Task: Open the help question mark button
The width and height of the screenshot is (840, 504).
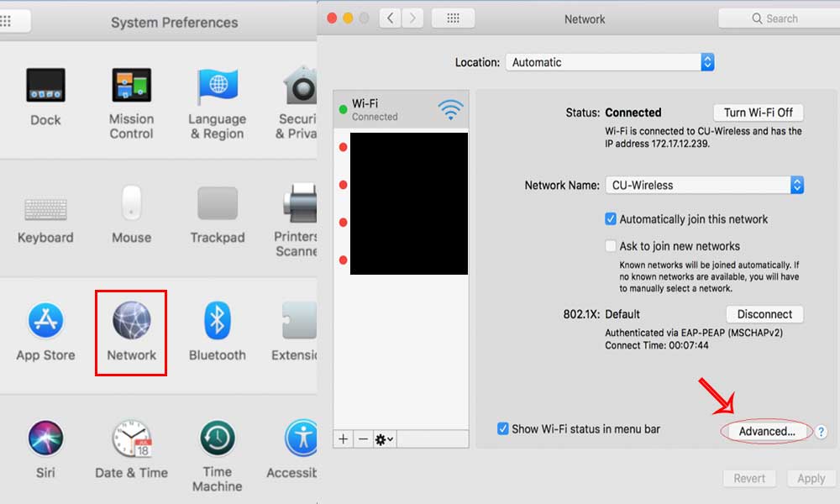Action: point(822,432)
